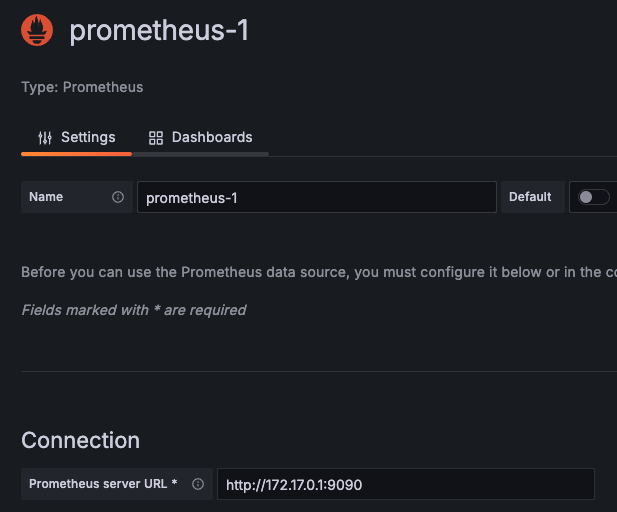The image size is (617, 512).
Task: Click into the Name input field
Action: point(316,197)
